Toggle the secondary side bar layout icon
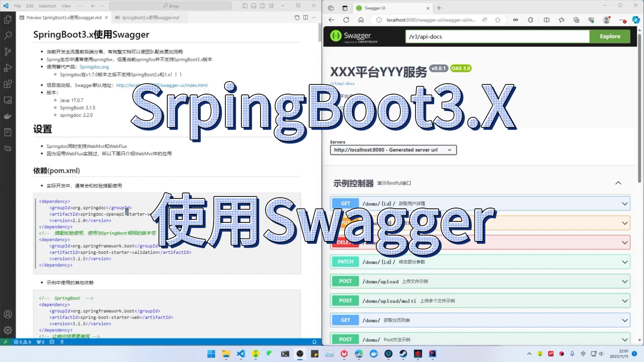This screenshot has width=644, height=362. (x=262, y=6)
